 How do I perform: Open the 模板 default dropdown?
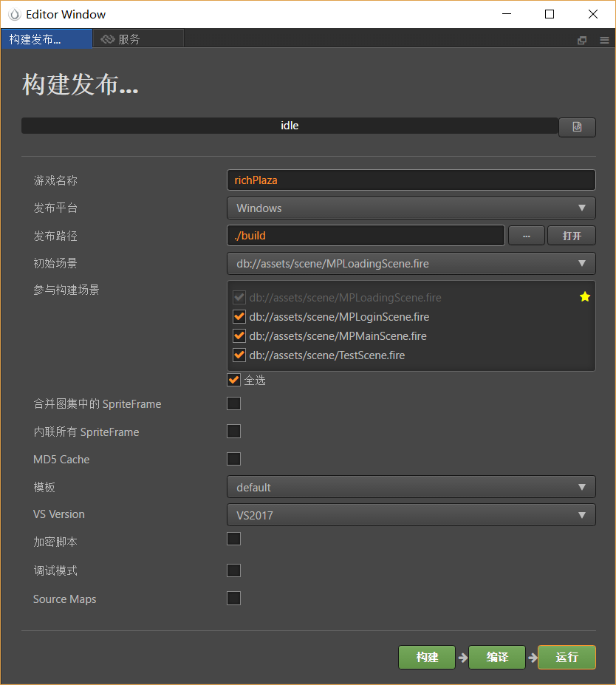click(411, 487)
